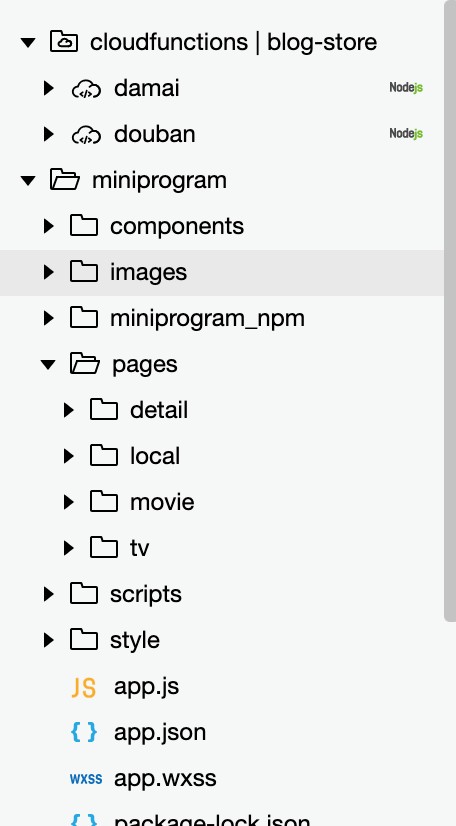
Task: Collapse the pages folder arrow
Action: (48, 364)
